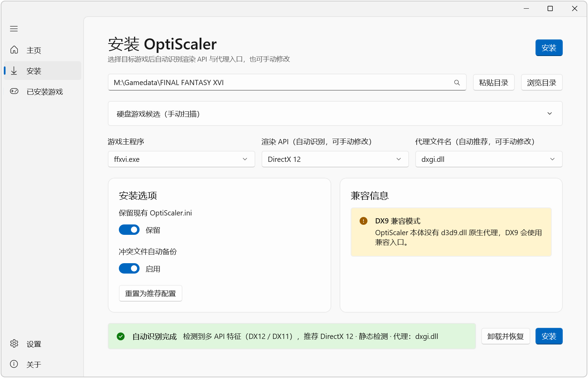Click the green success checkmark icon

click(x=121, y=336)
